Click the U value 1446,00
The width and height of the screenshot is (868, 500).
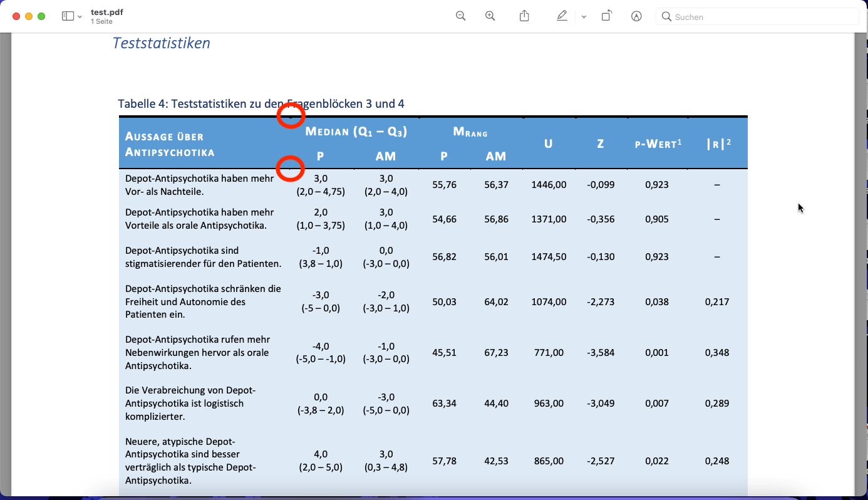(549, 185)
